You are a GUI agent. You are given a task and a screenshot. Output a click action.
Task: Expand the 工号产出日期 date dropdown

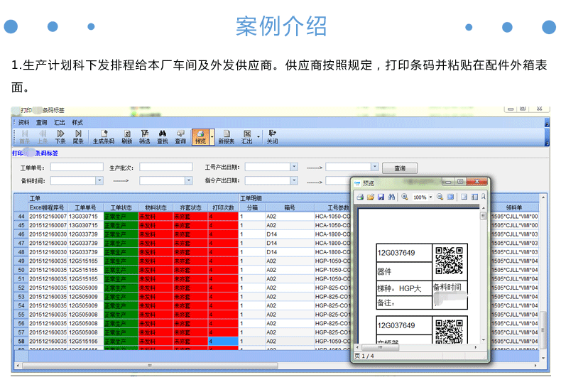(x=294, y=168)
